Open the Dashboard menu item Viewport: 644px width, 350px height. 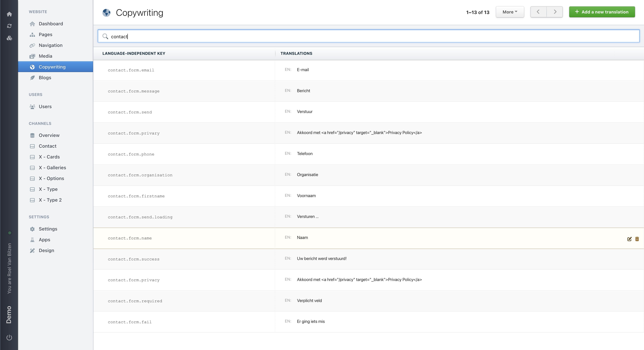[x=51, y=24]
